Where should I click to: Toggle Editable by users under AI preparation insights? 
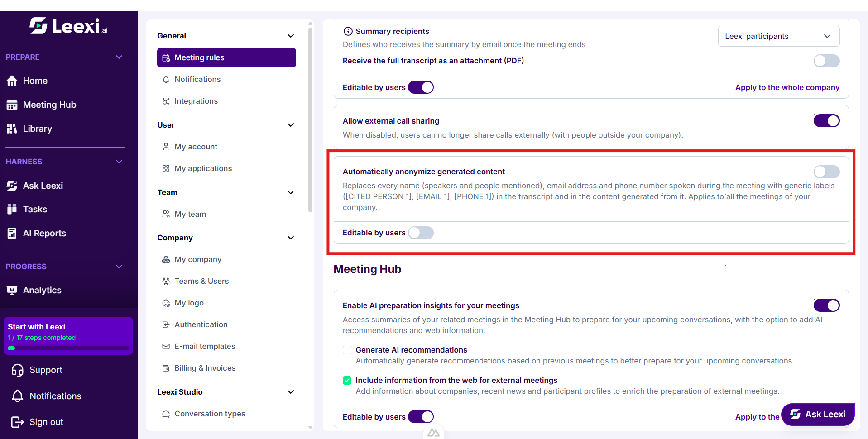421,417
